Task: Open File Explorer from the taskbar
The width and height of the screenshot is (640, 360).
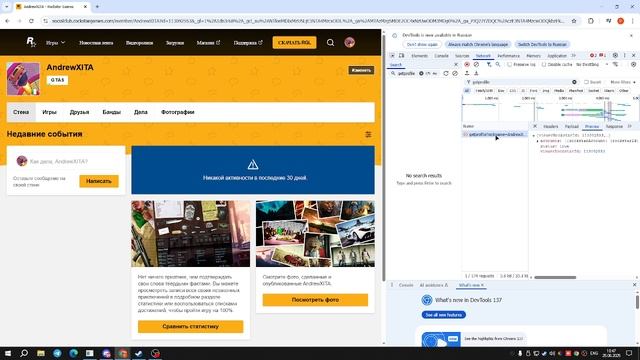Action: pos(41,353)
